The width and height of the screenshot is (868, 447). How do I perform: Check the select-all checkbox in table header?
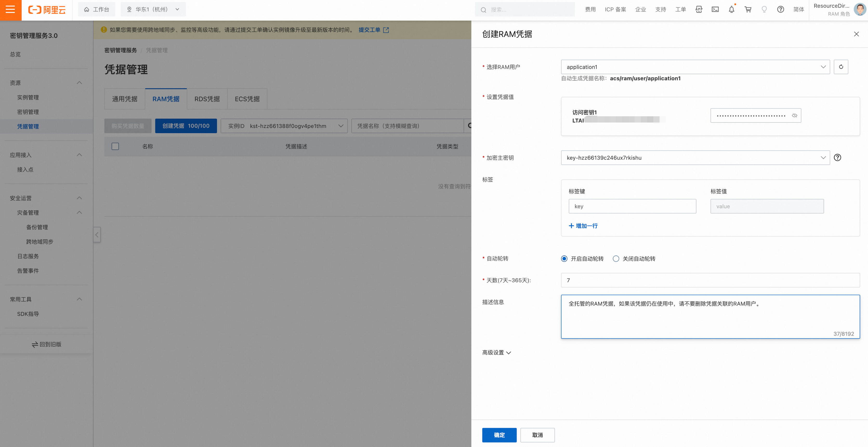115,146
